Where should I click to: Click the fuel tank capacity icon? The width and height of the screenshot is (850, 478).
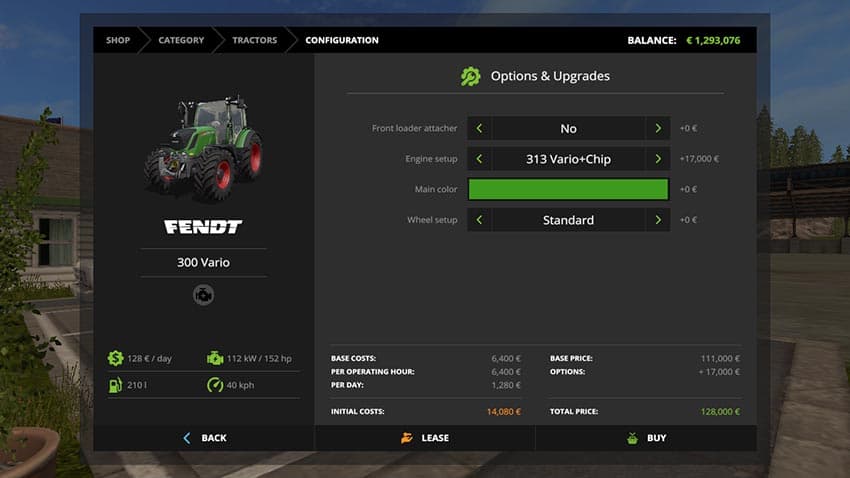[x=115, y=385]
